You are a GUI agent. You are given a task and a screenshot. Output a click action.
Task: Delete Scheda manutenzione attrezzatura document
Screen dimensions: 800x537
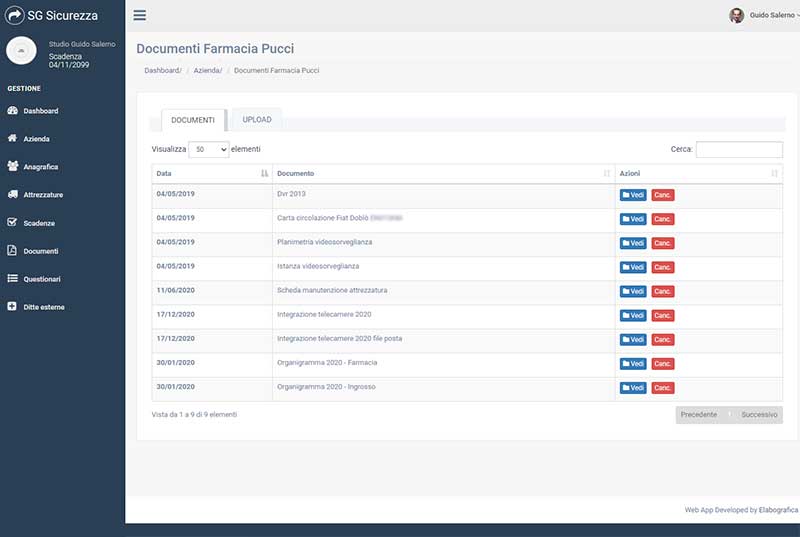(x=663, y=291)
